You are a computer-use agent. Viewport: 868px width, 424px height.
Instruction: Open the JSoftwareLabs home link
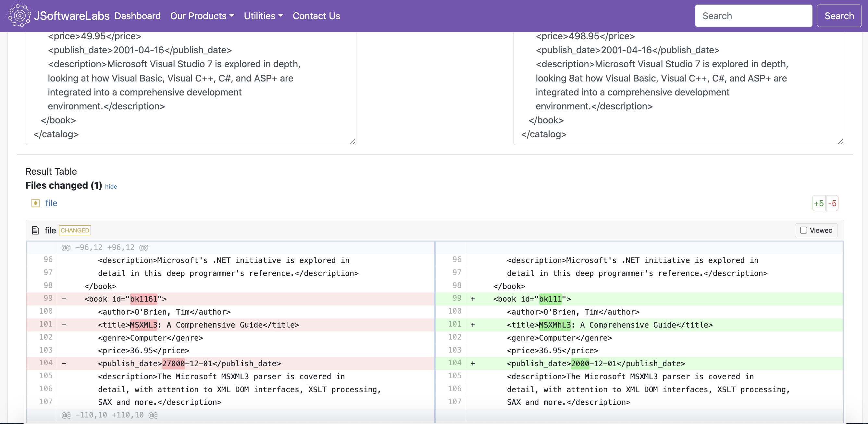(71, 16)
